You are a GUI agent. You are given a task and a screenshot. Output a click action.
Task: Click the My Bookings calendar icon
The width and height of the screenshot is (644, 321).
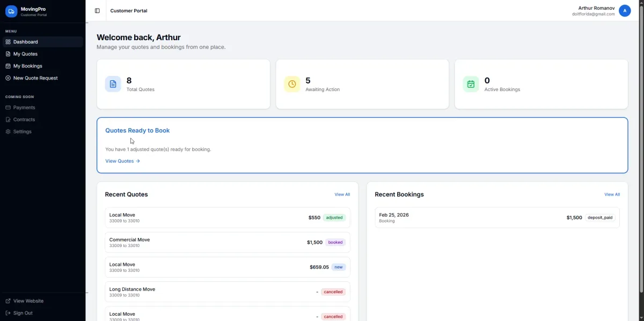[8, 65]
